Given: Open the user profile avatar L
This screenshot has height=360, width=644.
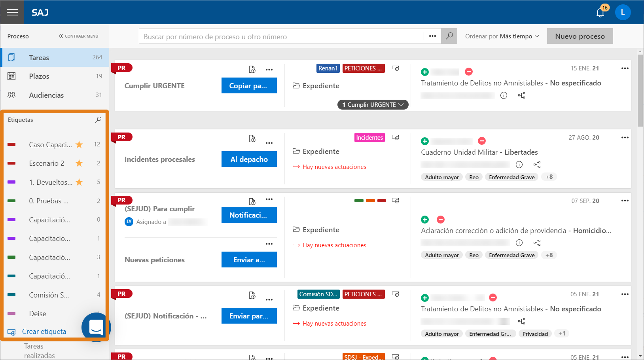Looking at the screenshot, I should (623, 12).
